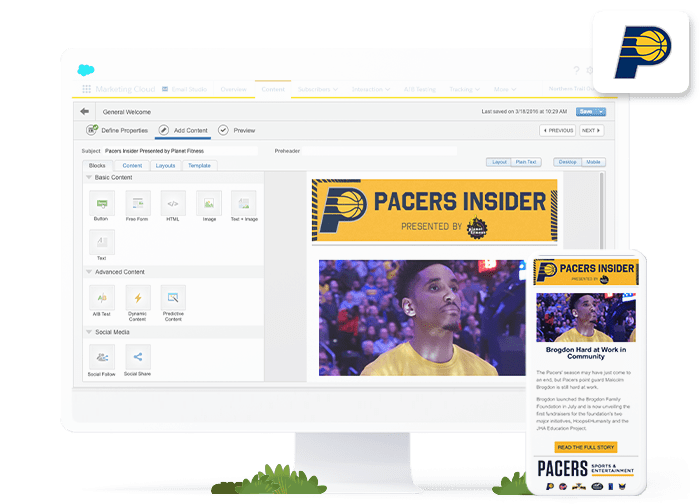Switch to Plain Text view
700x504 pixels.
point(526,162)
